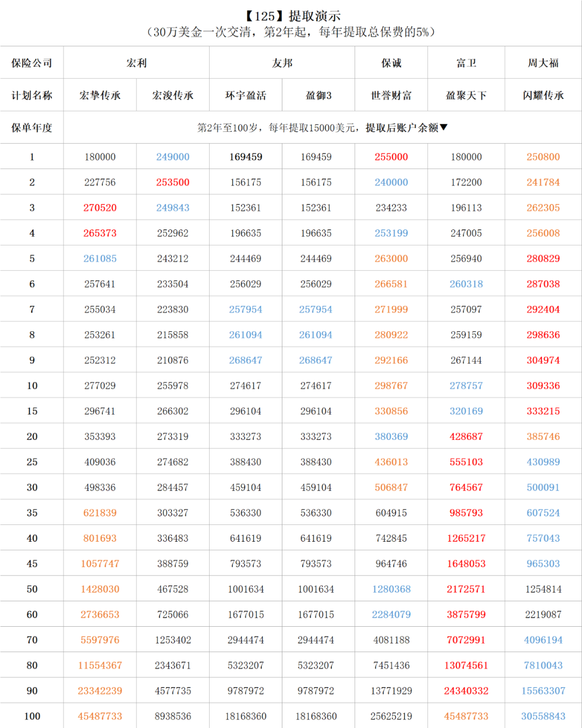Select the 富卫 company header
The image size is (582, 728).
point(466,63)
